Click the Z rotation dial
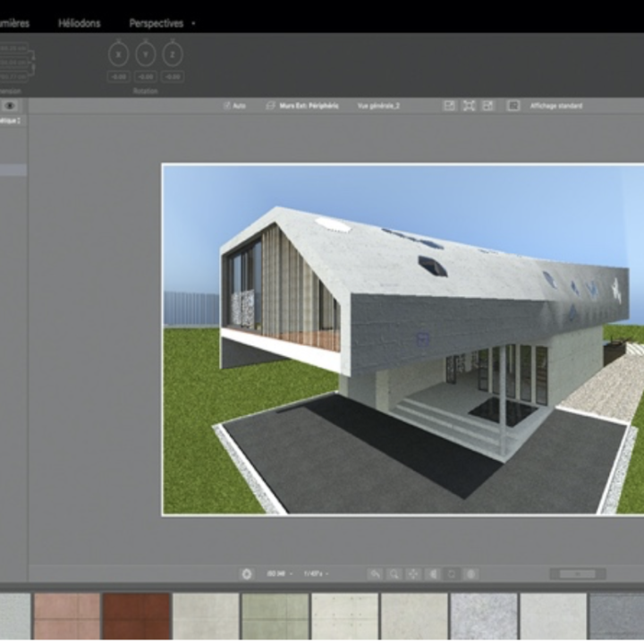The width and height of the screenshot is (644, 644). [174, 55]
